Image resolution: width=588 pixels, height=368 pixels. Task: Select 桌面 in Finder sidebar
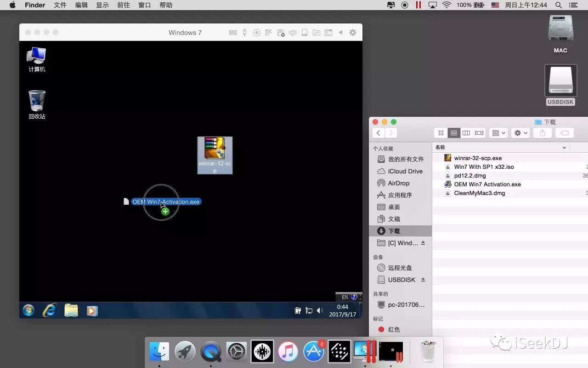[401, 207]
